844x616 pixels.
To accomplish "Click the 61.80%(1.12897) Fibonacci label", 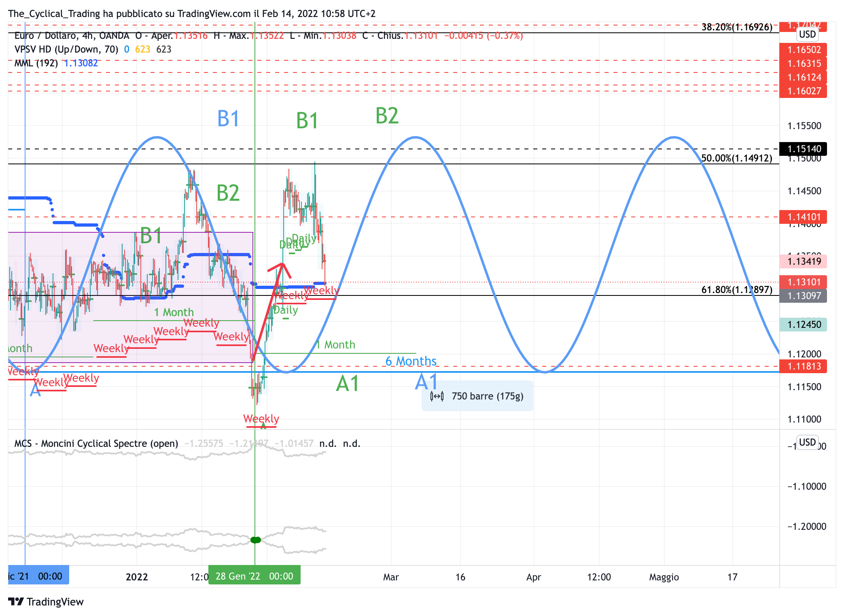I will tap(737, 290).
